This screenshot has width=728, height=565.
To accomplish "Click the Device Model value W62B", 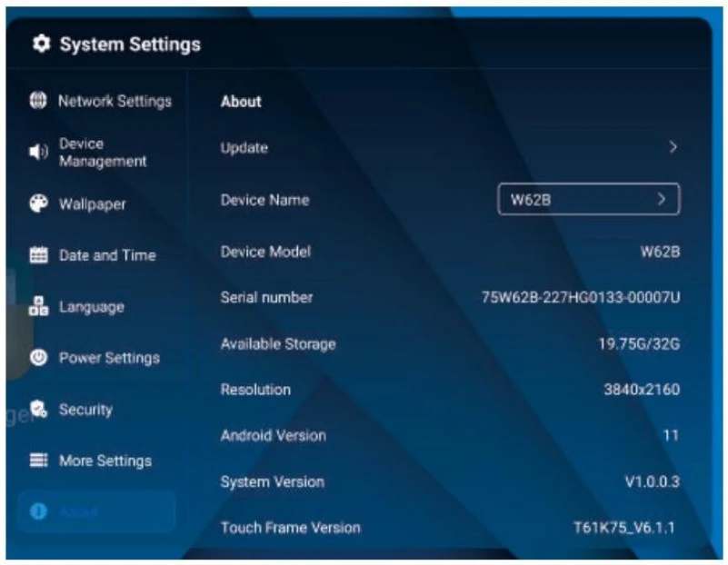I will 660,252.
